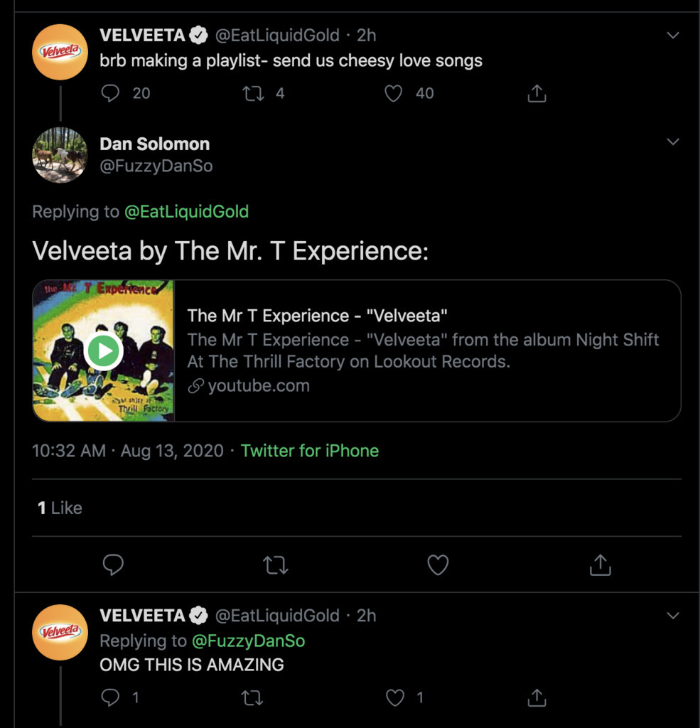The height and width of the screenshot is (728, 700).
Task: View who liked Dan Solomon's tweet
Action: pyautogui.click(x=60, y=508)
